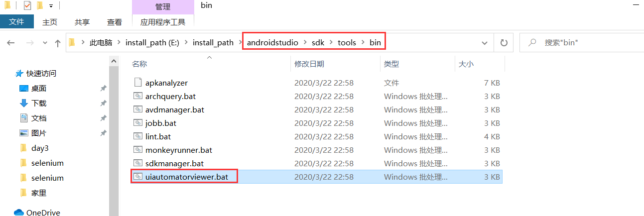Open the 文件 menu tab
Screen dimensions: 644x216
tap(17, 22)
